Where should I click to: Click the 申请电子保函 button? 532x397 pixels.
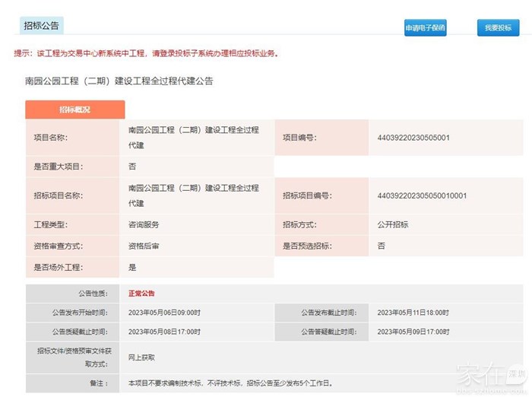coord(425,28)
